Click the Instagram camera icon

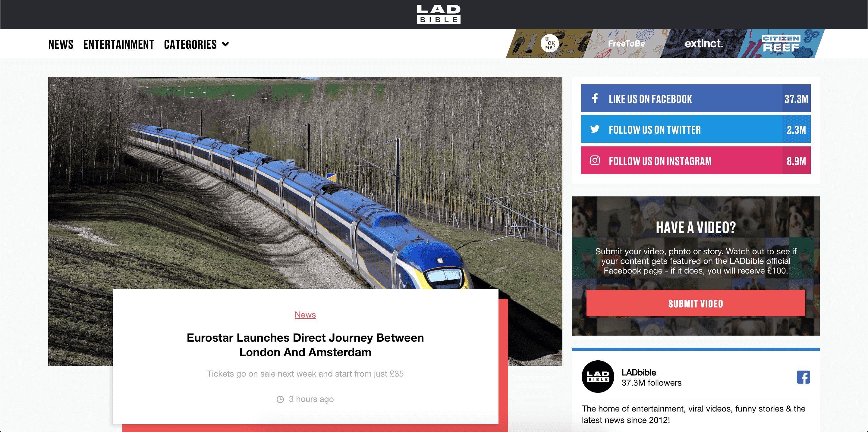click(595, 160)
